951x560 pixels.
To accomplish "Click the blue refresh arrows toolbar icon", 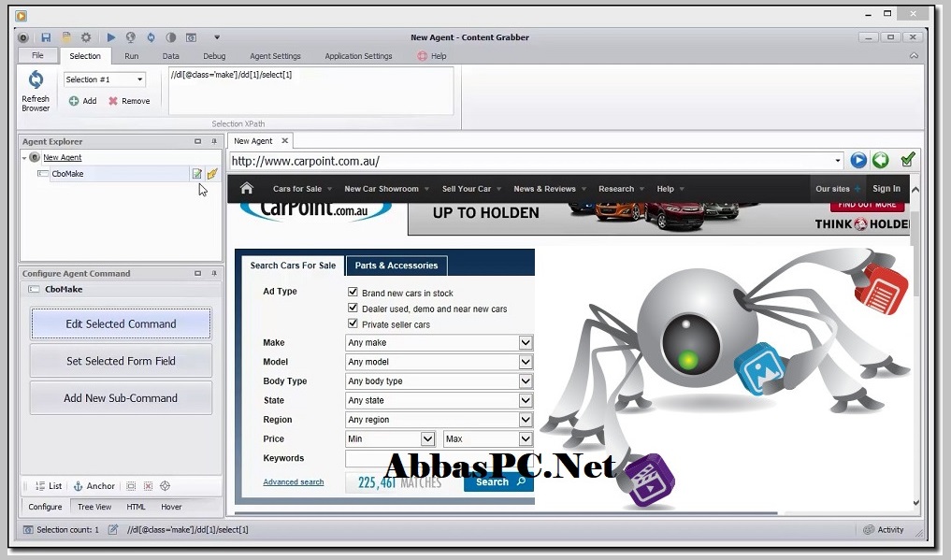I will click(x=151, y=37).
